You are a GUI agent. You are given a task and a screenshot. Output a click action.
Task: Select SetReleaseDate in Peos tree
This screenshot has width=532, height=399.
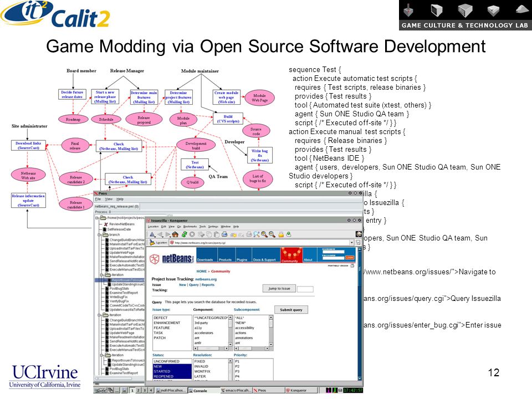119,229
